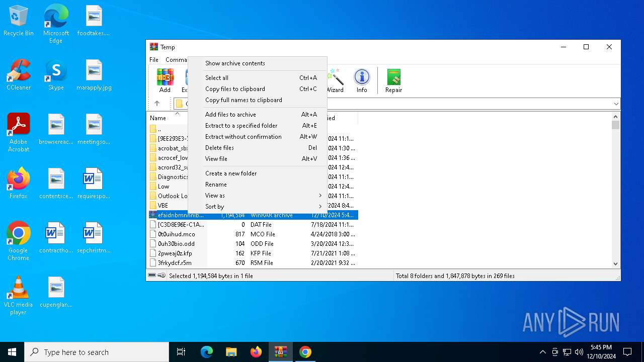This screenshot has width=644, height=362.
Task: Choose Copy files to clipboard
Action: tap(257, 89)
